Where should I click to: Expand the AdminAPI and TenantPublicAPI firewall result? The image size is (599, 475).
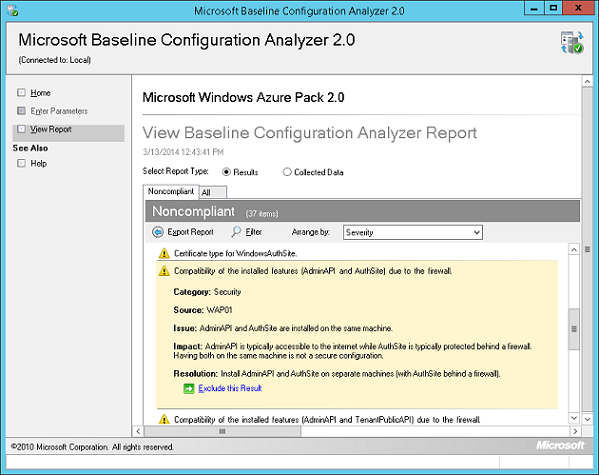point(327,420)
